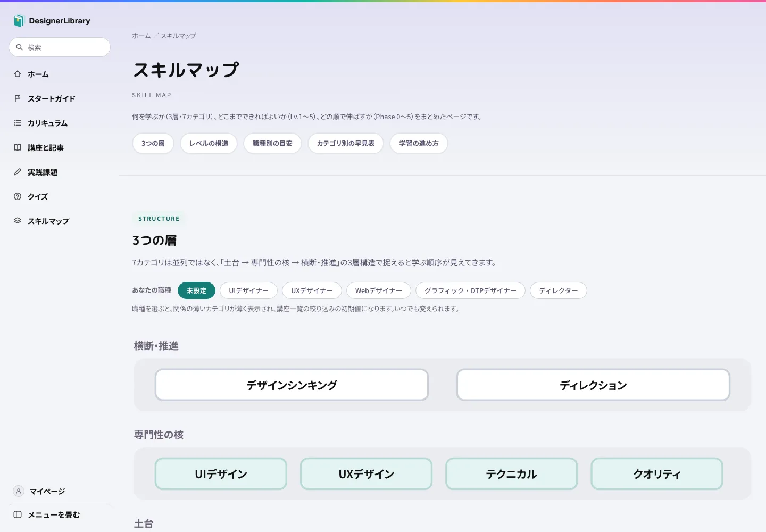Choose the Webデザイナー job type
Viewport: 766px width, 532px height.
click(379, 290)
